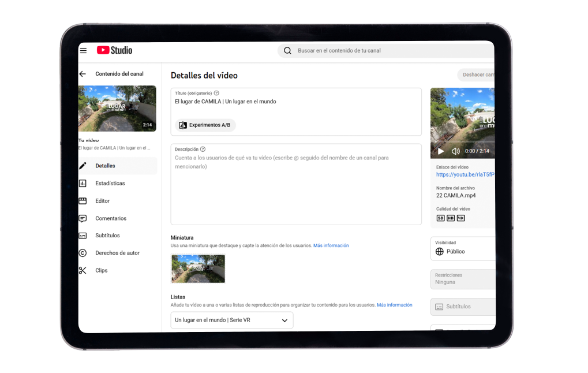
Task: Open the Restricciones Ninguna selector
Action: coord(462,279)
